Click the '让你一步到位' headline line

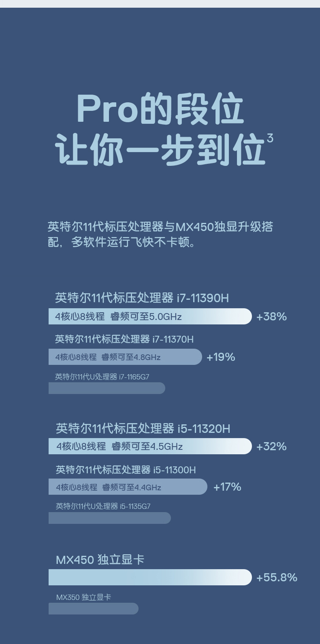pyautogui.click(x=160, y=150)
